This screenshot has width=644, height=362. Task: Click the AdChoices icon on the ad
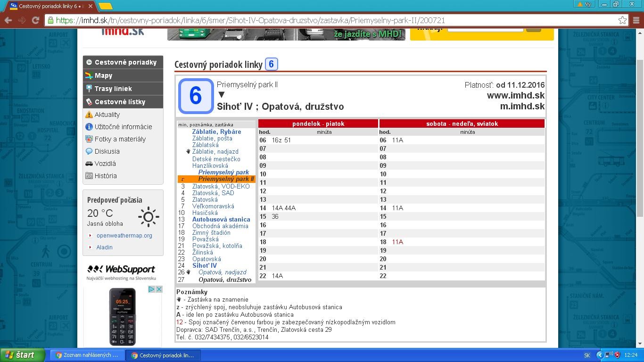[152, 289]
